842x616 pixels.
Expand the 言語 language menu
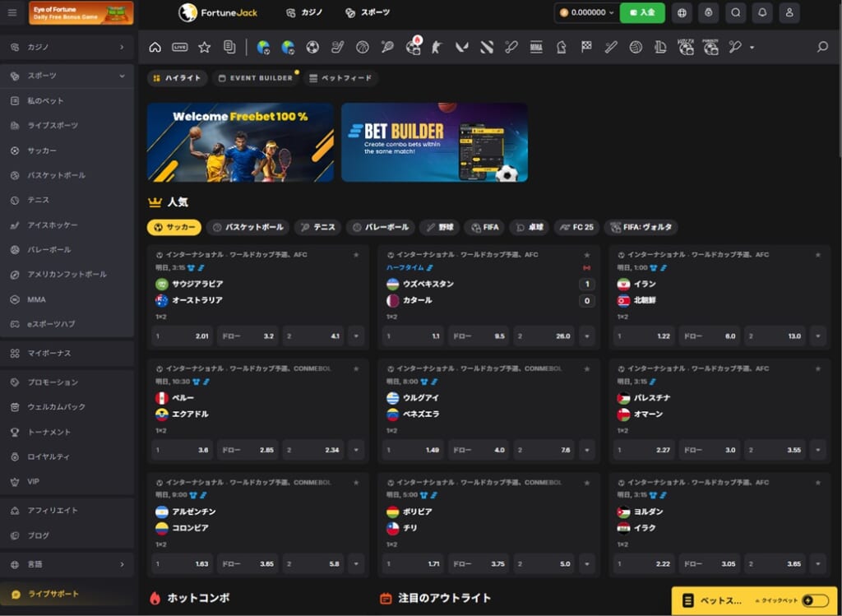click(67, 564)
